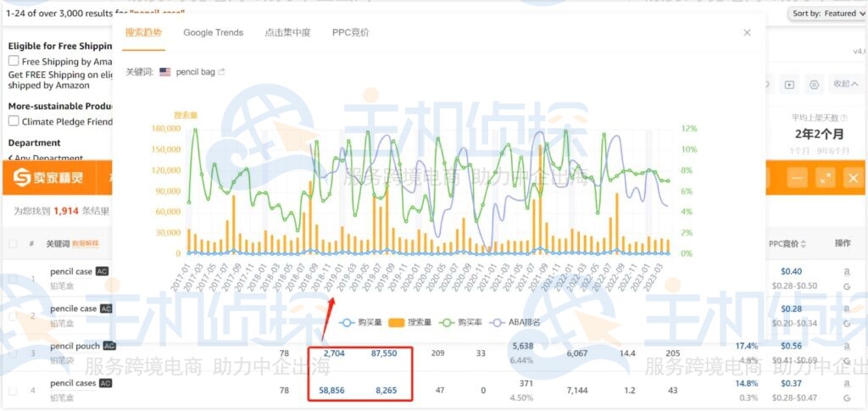Close the 卖家精灵 orange panel
This screenshot has height=411, width=868.
pos(853,178)
